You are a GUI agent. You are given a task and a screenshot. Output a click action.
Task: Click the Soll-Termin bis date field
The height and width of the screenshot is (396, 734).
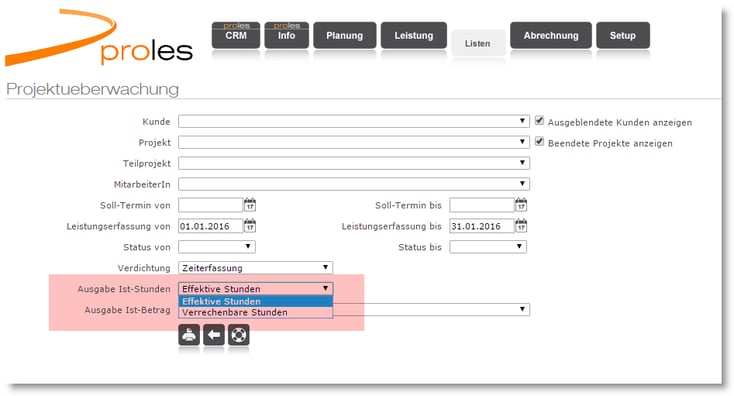point(482,205)
